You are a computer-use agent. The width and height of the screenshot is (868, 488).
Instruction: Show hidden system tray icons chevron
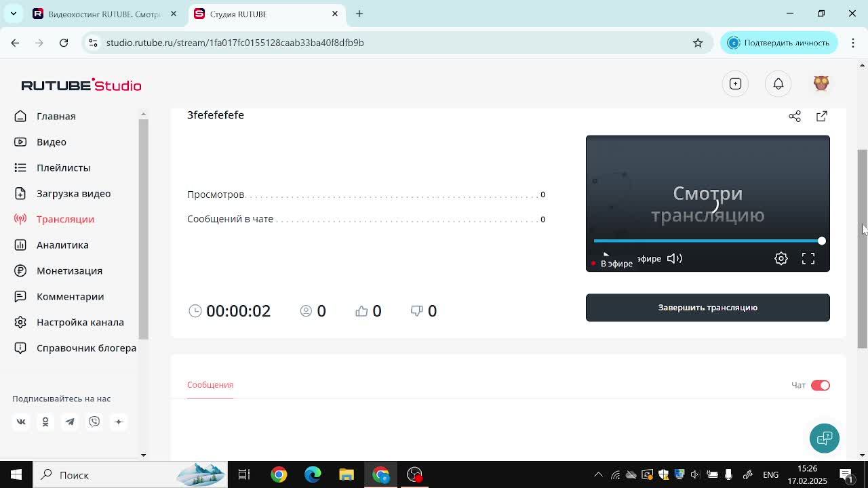pyautogui.click(x=598, y=475)
